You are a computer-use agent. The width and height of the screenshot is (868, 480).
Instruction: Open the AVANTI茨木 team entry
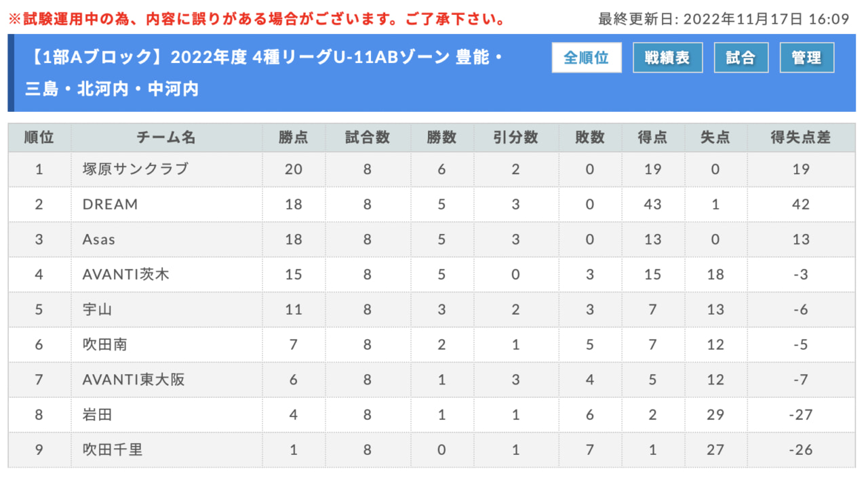[x=125, y=275]
